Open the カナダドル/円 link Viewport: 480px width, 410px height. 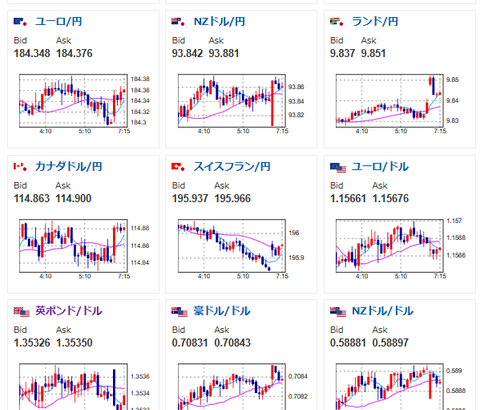click(69, 167)
